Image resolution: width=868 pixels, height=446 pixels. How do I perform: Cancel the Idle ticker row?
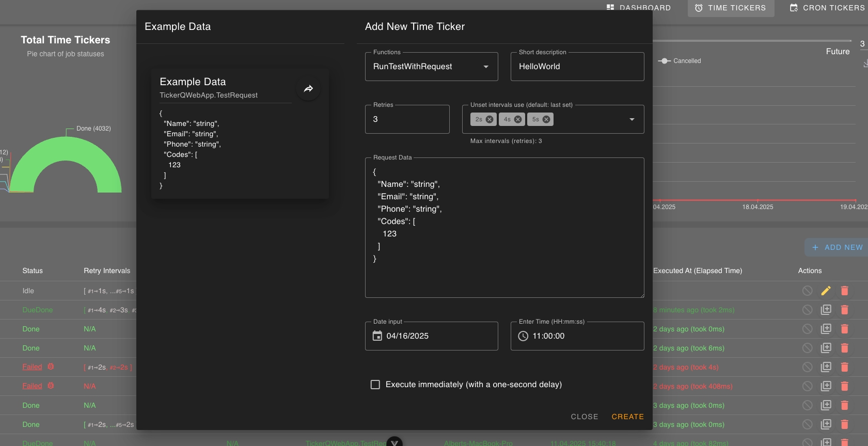808,291
